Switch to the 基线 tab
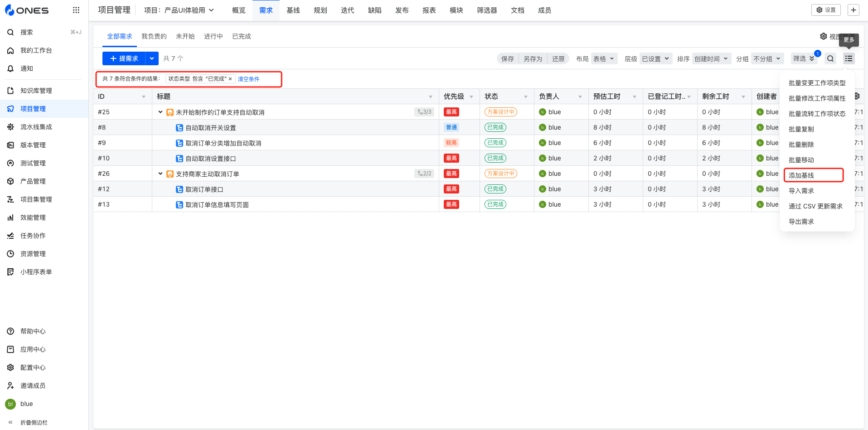The height and width of the screenshot is (430, 868). pyautogui.click(x=293, y=10)
